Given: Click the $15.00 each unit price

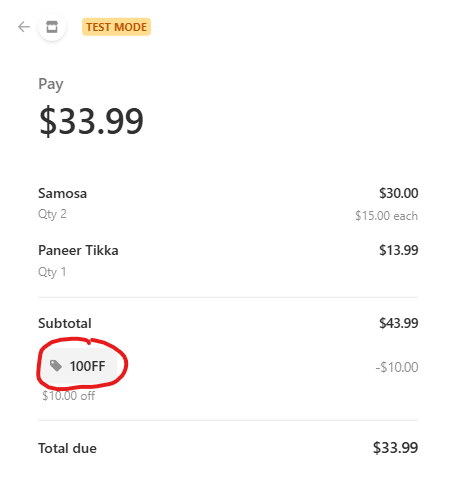Looking at the screenshot, I should pos(386,216).
